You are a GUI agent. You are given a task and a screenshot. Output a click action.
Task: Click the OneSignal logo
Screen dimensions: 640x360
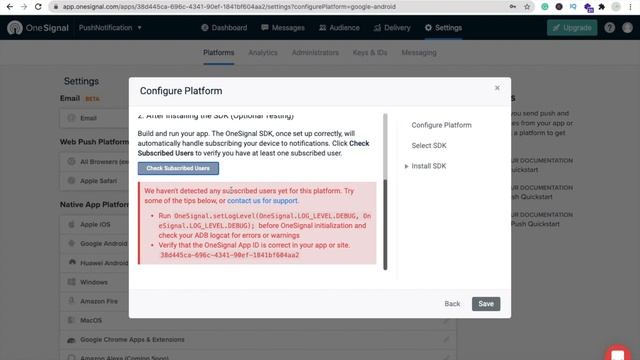click(38, 28)
